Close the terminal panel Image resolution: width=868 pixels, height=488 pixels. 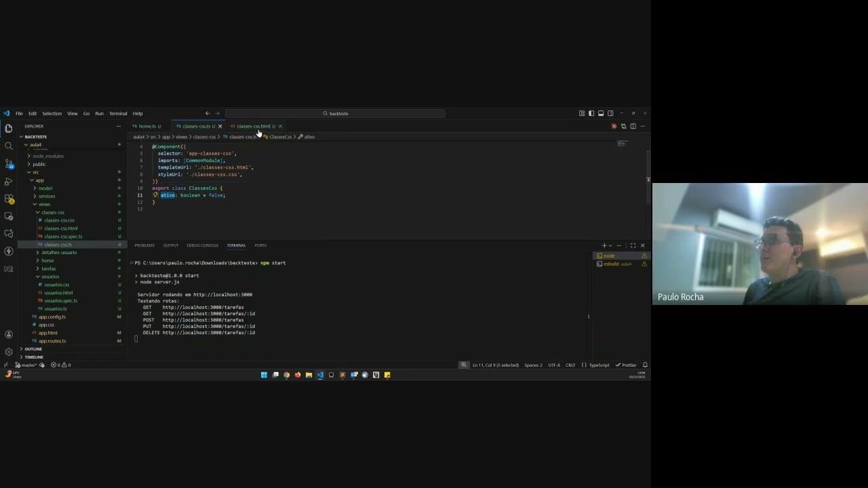point(643,245)
